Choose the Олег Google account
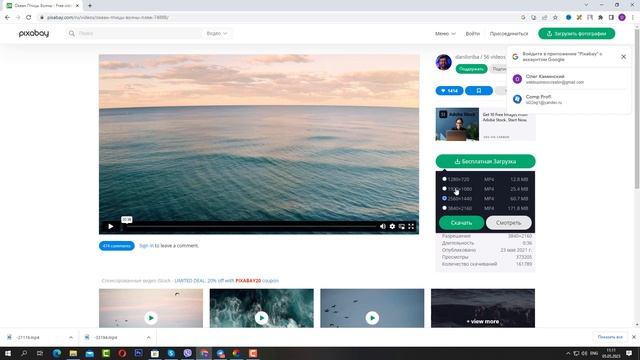Screen dimensions: 640x360 coord(569,79)
